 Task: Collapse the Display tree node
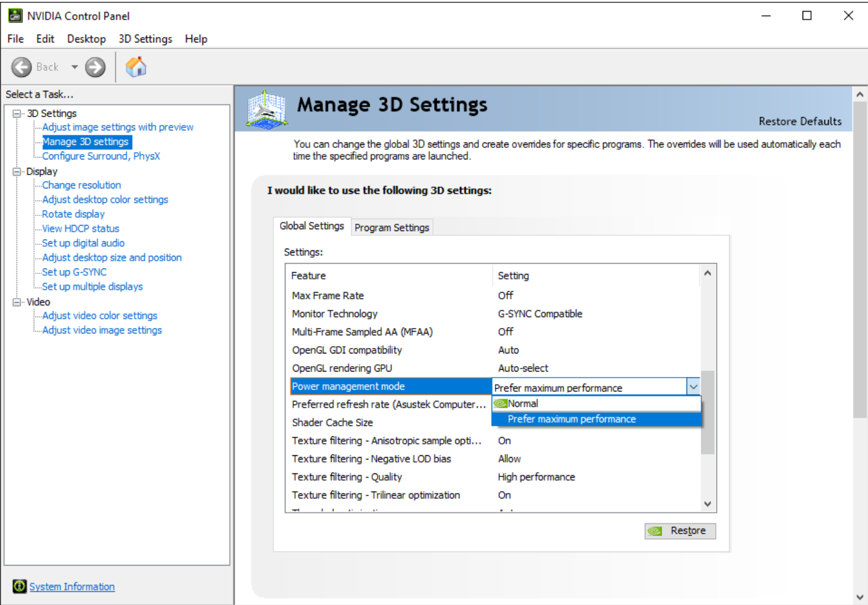(x=17, y=172)
